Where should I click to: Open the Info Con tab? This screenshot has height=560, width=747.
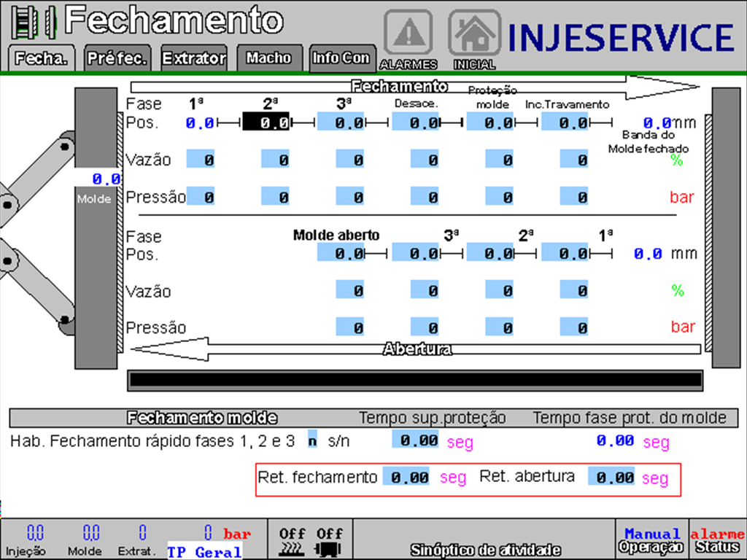[341, 57]
